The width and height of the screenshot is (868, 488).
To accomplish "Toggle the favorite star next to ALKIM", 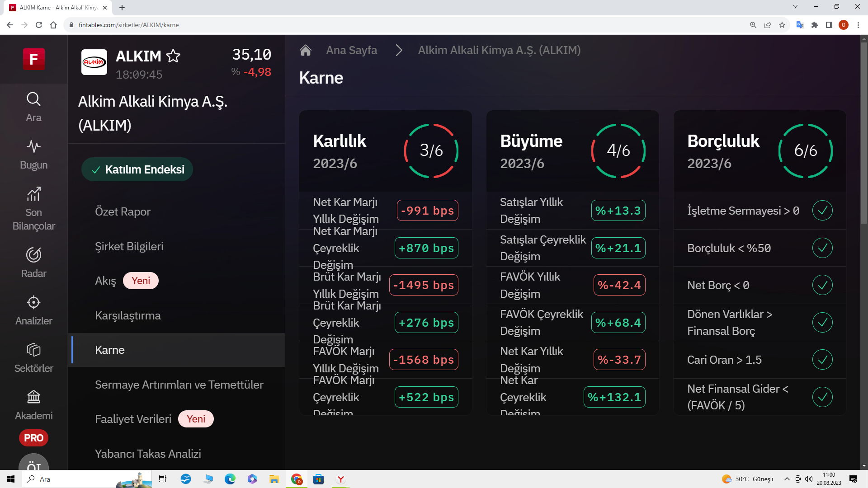I will (173, 56).
